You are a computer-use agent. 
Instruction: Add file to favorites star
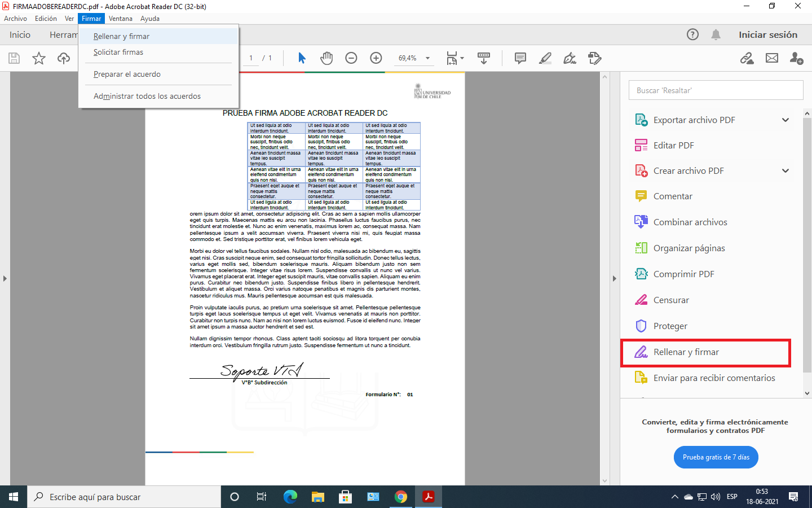coord(39,58)
